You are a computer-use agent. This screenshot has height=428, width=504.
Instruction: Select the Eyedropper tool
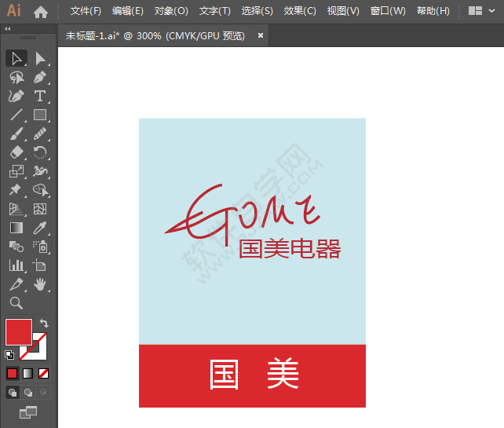point(40,228)
